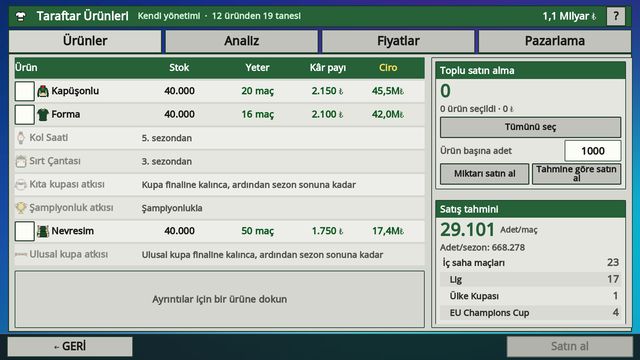The width and height of the screenshot is (640, 360).
Task: Select the Kapüşonlu product name
Action: [x=75, y=91]
